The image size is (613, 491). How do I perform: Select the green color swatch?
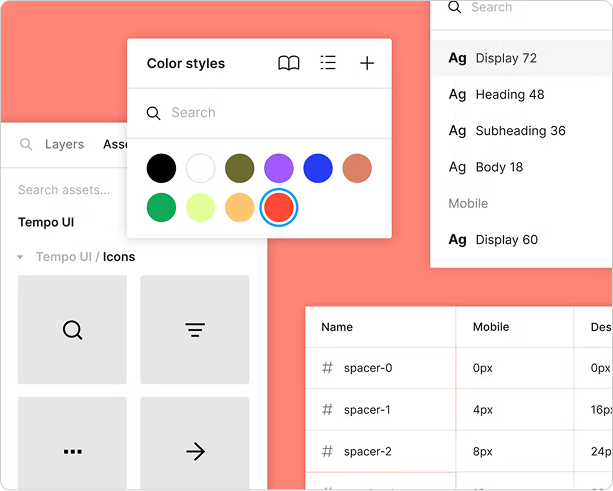(x=161, y=207)
